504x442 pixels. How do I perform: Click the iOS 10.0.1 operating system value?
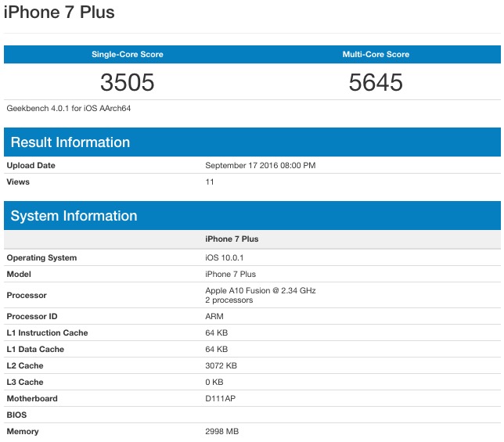[225, 258]
